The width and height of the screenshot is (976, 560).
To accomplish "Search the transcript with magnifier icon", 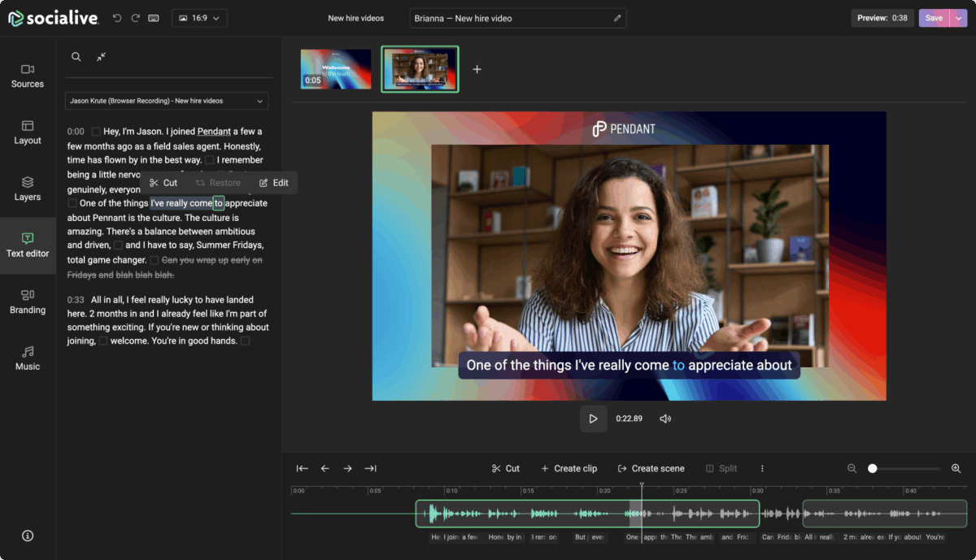I will 76,57.
